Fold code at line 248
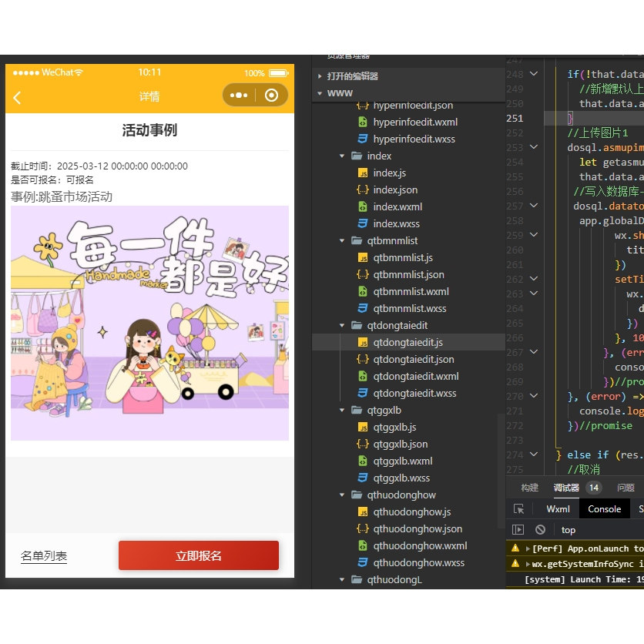The width and height of the screenshot is (644, 644). [534, 74]
